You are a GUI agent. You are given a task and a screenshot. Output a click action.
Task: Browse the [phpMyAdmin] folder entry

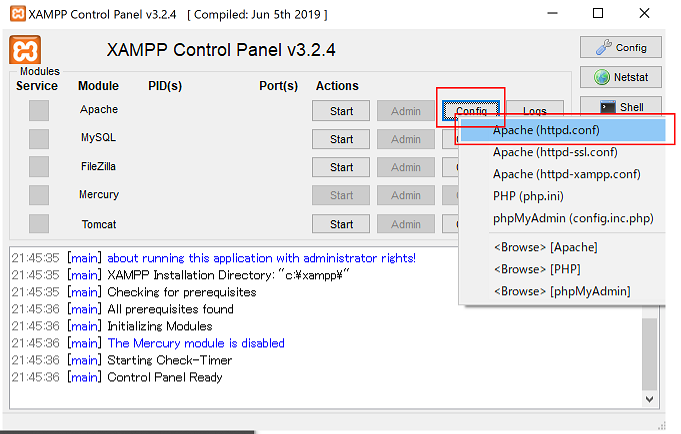click(x=563, y=292)
